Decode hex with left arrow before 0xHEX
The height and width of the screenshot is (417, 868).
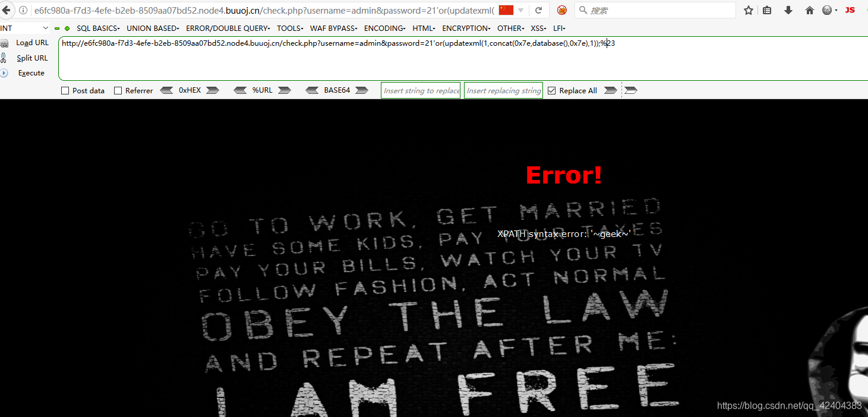[x=167, y=90]
